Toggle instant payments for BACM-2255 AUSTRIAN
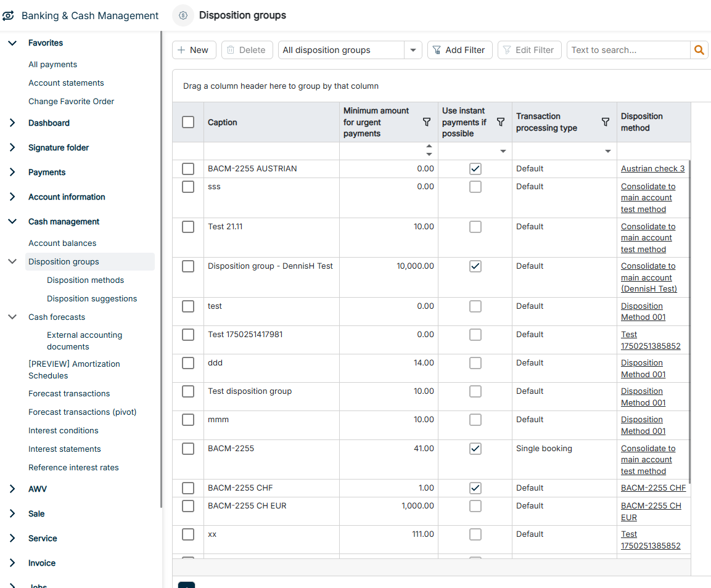 pos(475,169)
